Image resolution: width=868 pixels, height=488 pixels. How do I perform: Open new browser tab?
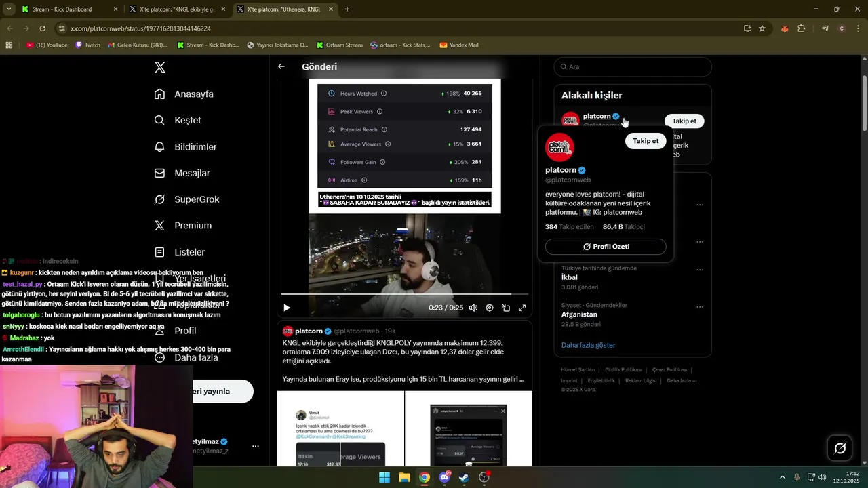click(x=347, y=9)
